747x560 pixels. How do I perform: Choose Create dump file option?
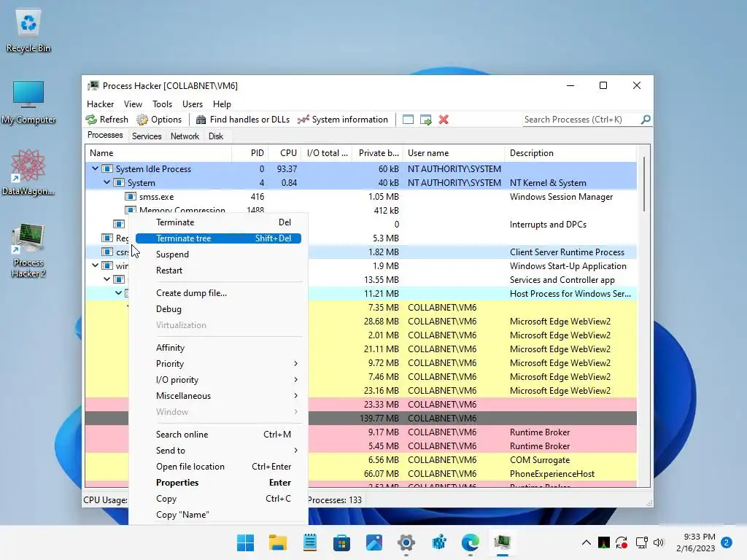[x=218, y=293]
